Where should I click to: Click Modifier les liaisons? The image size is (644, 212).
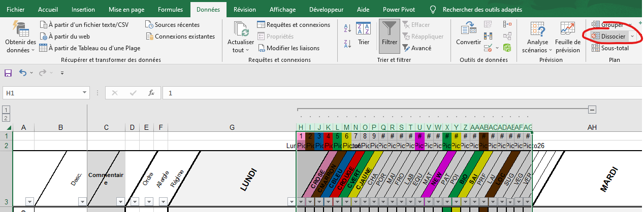click(288, 48)
